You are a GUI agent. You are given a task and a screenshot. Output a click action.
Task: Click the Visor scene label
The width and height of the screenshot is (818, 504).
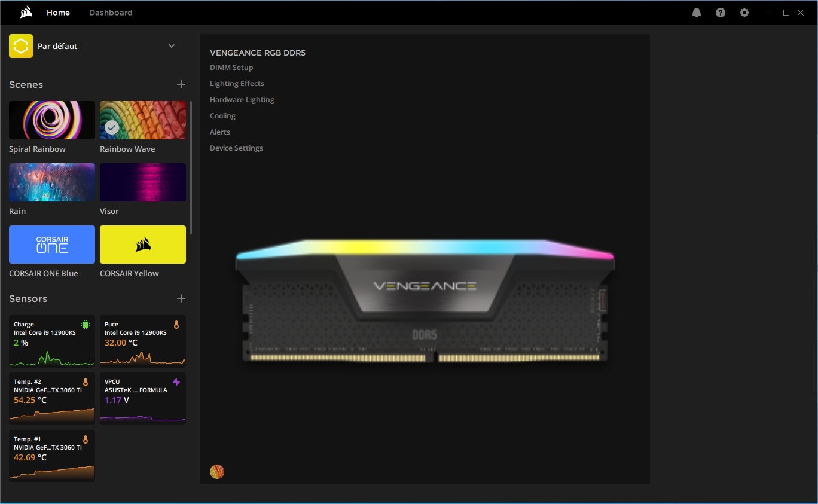(x=109, y=211)
